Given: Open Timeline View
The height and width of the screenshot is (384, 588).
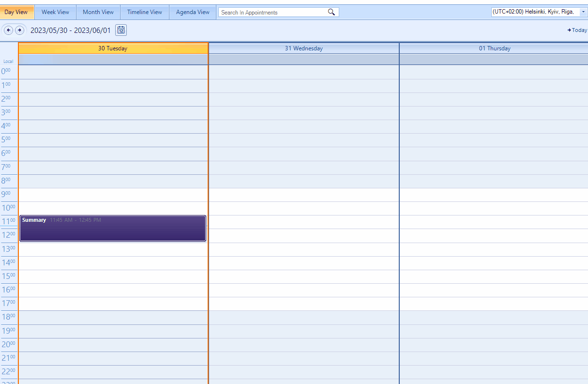Looking at the screenshot, I should (x=144, y=12).
